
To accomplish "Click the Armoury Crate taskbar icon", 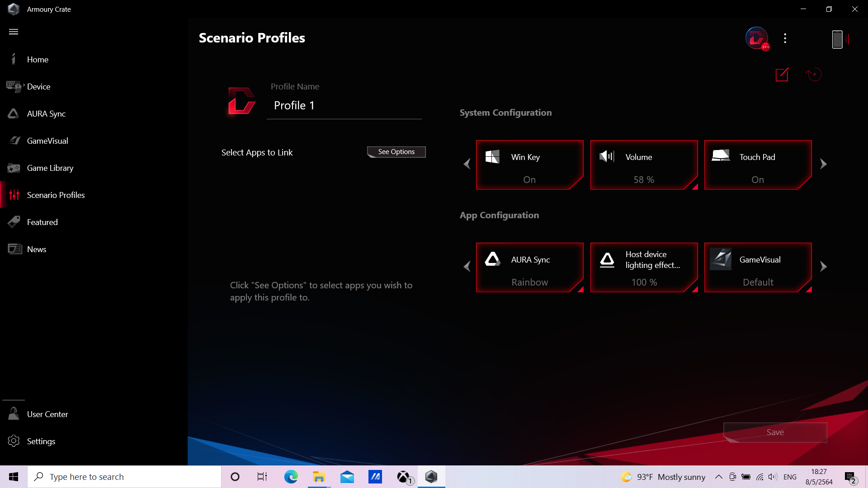I will click(x=431, y=477).
